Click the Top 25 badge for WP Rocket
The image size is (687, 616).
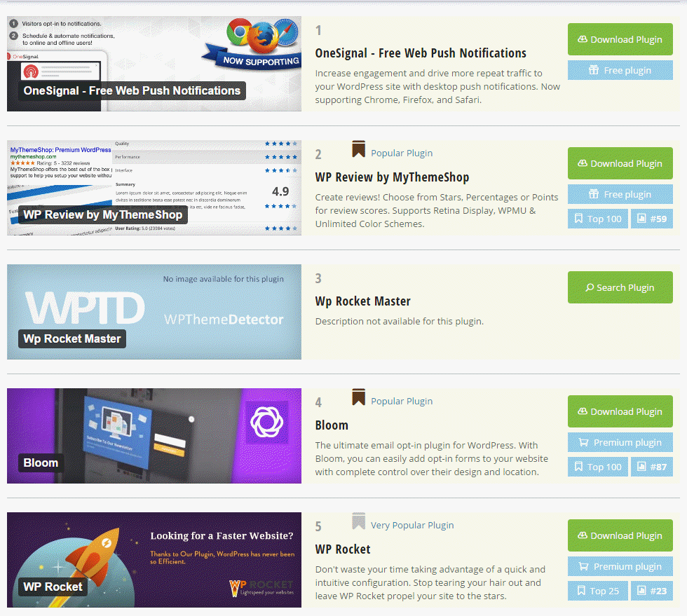pos(597,591)
